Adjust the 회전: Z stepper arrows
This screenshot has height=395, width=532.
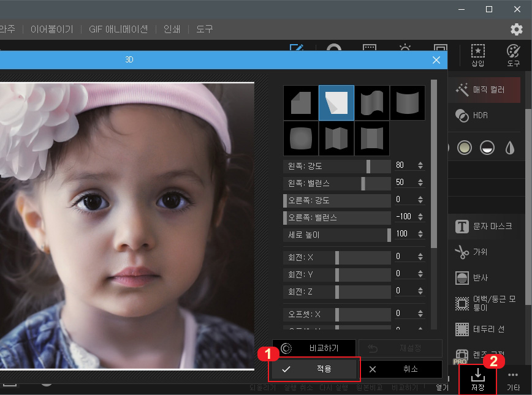coord(420,290)
